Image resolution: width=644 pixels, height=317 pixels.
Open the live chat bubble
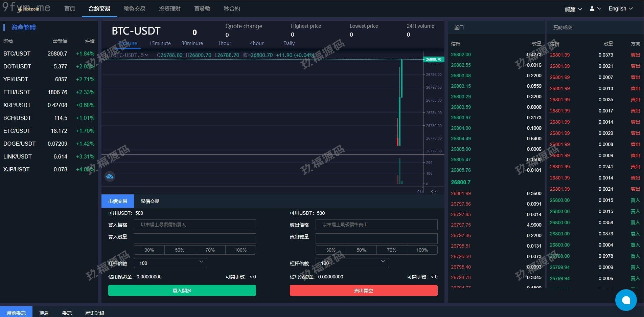pos(626,300)
